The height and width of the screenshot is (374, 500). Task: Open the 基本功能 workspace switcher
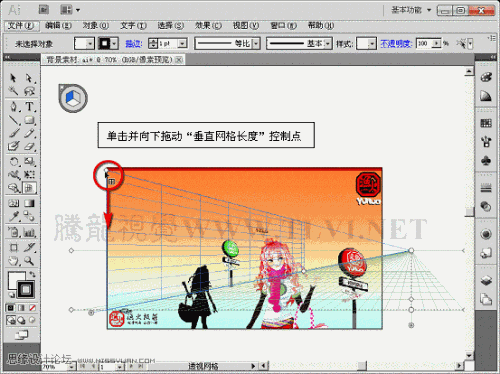pos(411,10)
